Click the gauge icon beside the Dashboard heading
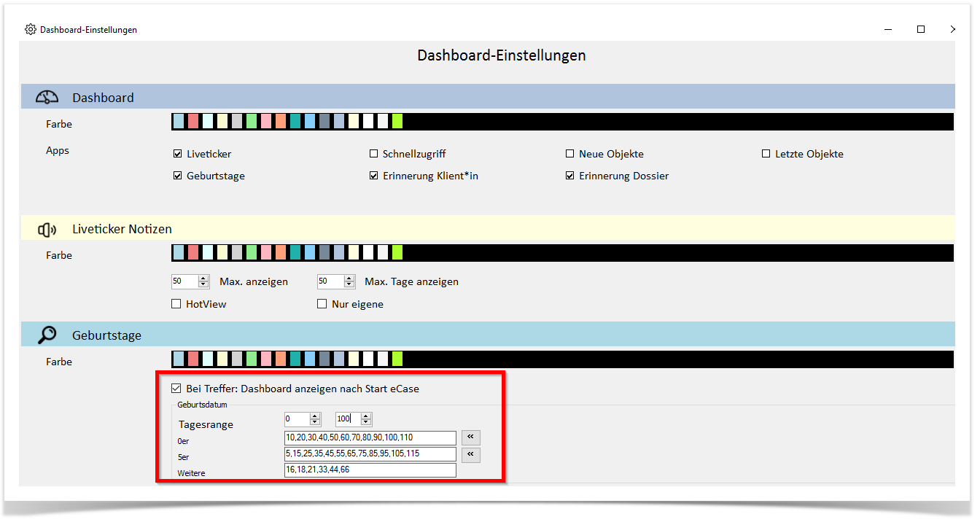The height and width of the screenshot is (522, 980). coord(47,97)
